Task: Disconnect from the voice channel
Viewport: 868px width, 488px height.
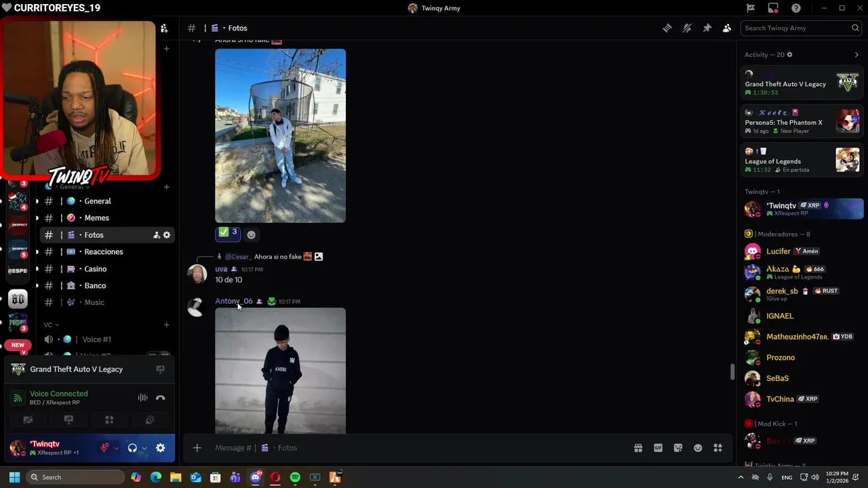Action: click(x=161, y=398)
